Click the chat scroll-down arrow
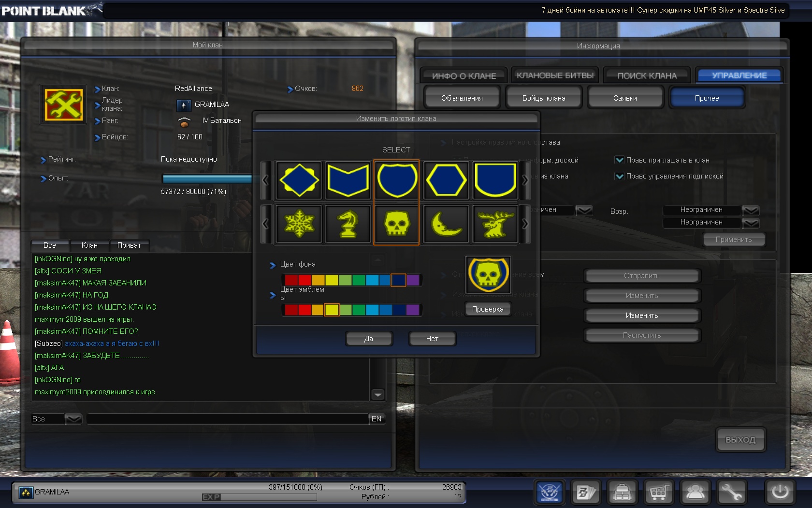Screen dimensions: 812x508 (378, 395)
